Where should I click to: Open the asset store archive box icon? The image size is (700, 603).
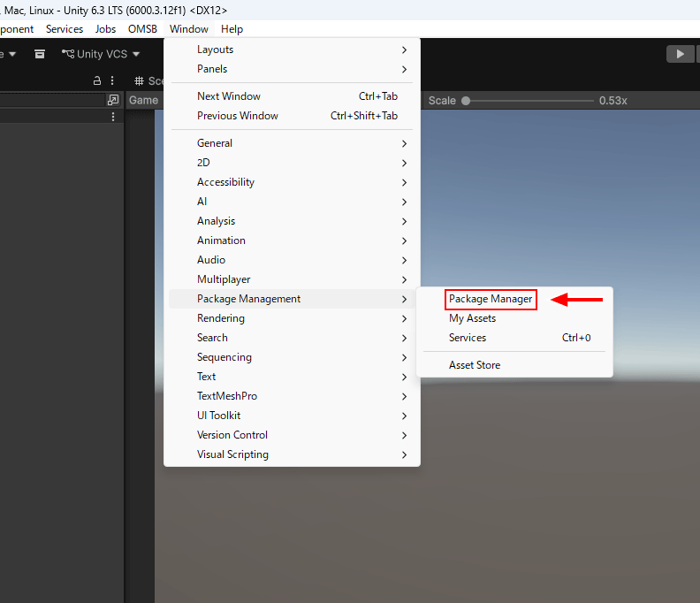[x=40, y=54]
